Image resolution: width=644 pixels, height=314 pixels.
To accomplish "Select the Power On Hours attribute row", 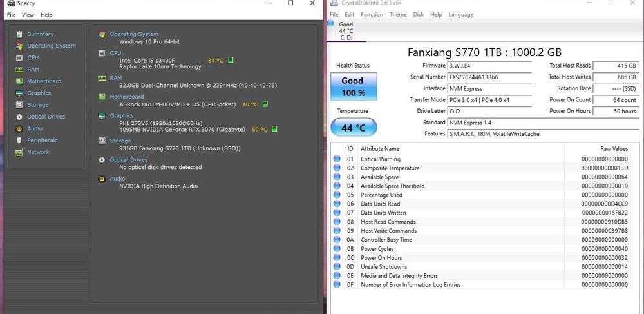I will point(481,258).
